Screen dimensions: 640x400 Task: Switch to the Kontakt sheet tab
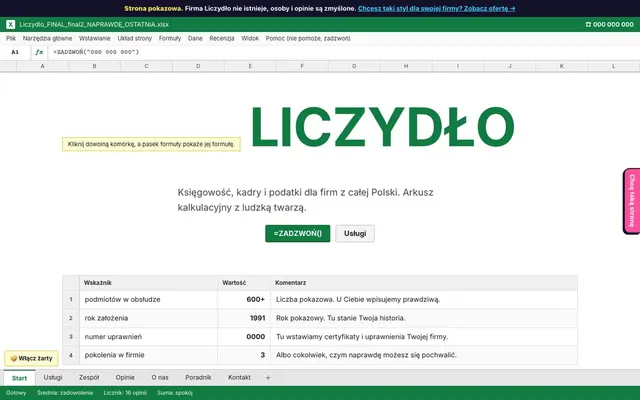coord(239,378)
